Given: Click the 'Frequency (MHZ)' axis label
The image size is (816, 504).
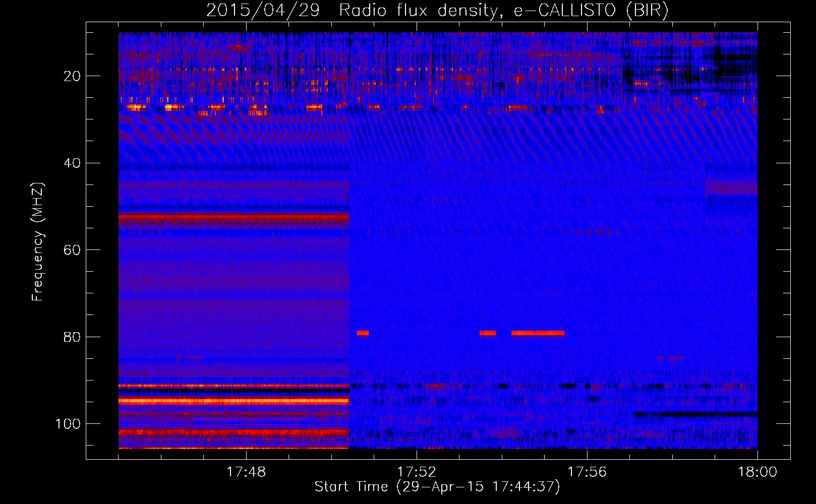Looking at the screenshot, I should [x=38, y=242].
